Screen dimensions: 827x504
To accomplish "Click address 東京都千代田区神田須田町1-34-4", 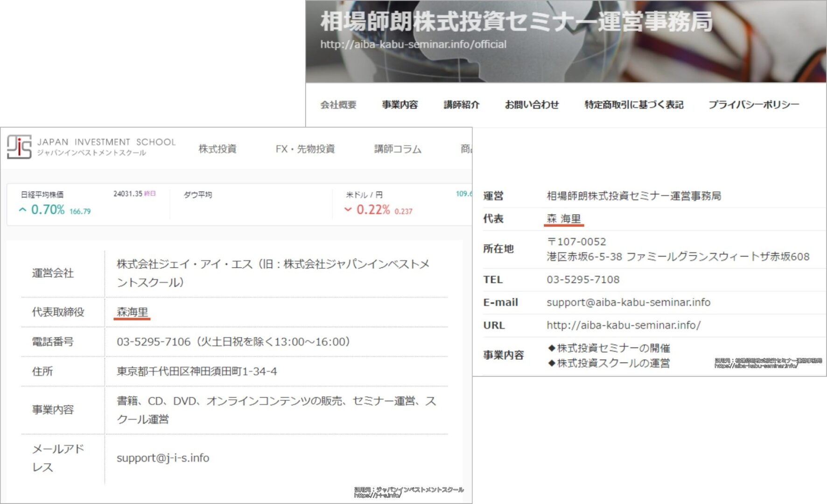I will click(x=196, y=371).
